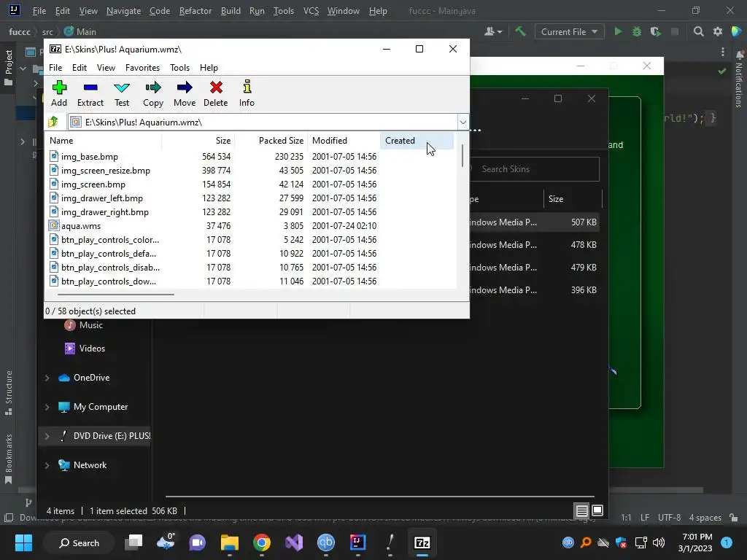Open the 7-Zip address path dropdown
Image resolution: width=747 pixels, height=560 pixels.
coord(462,122)
